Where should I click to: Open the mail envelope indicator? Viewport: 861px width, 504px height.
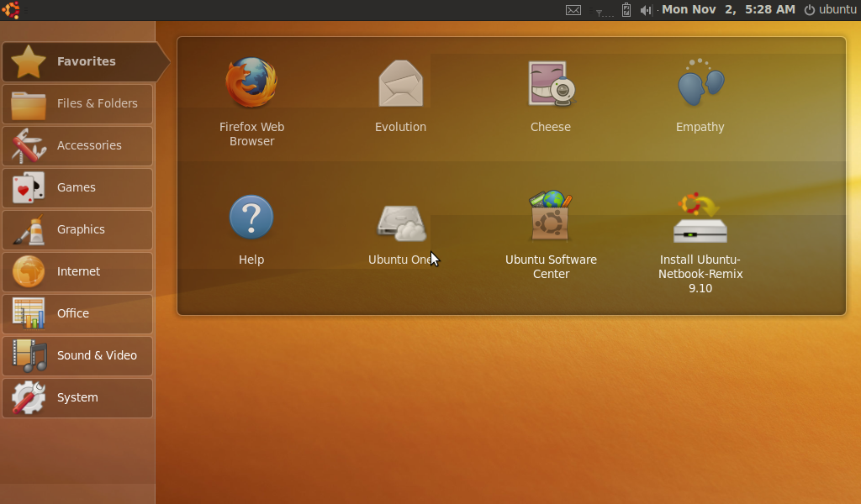click(573, 10)
